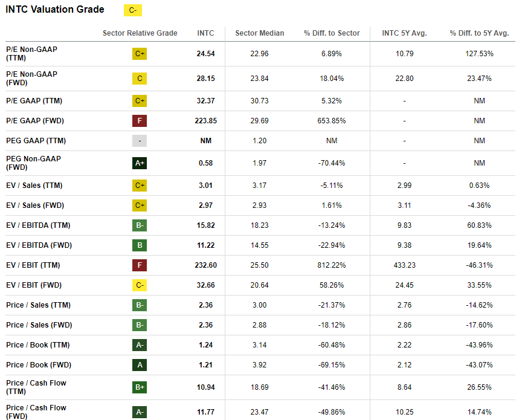The image size is (519, 420).
Task: Click the gray dash badge for PEG GAAP (TTM)
Action: pyautogui.click(x=140, y=141)
